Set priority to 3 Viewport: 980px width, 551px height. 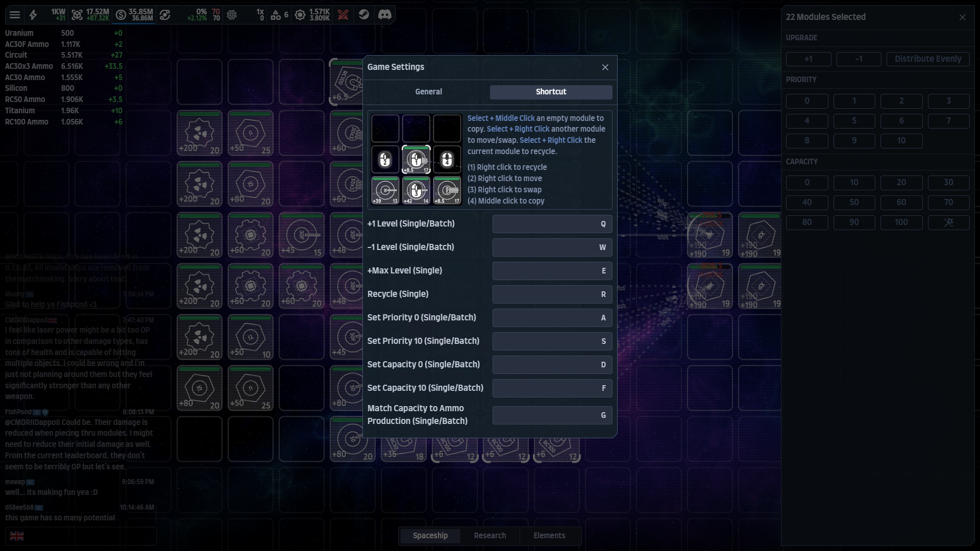(948, 101)
